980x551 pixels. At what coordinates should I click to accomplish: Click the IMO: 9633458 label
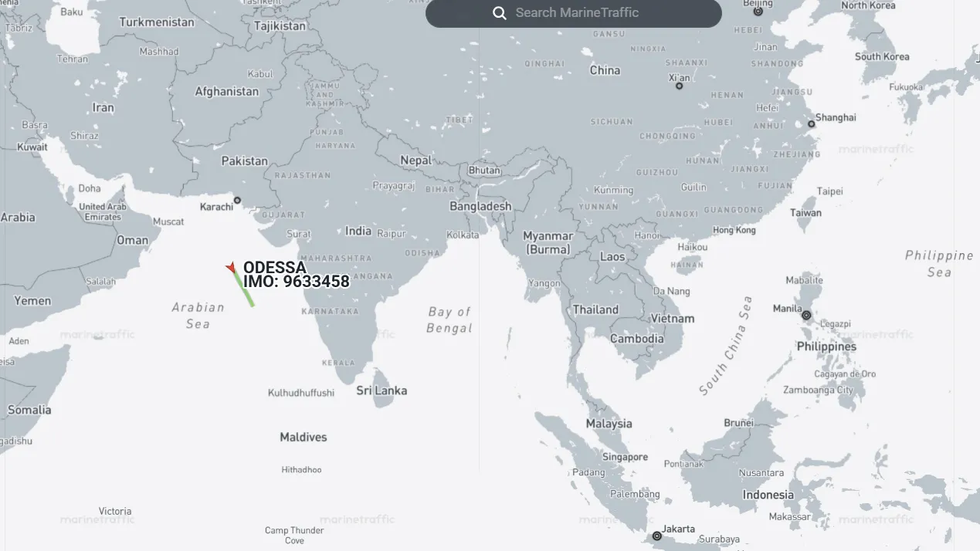pos(297,282)
